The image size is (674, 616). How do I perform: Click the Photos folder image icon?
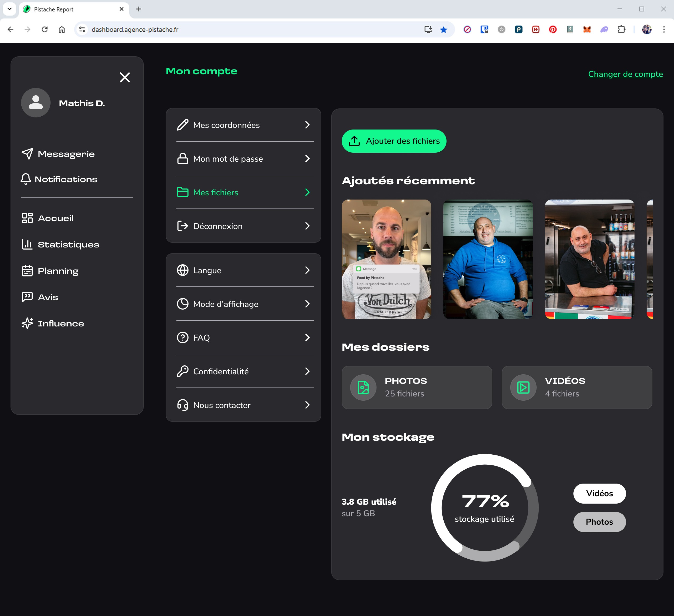tap(363, 388)
